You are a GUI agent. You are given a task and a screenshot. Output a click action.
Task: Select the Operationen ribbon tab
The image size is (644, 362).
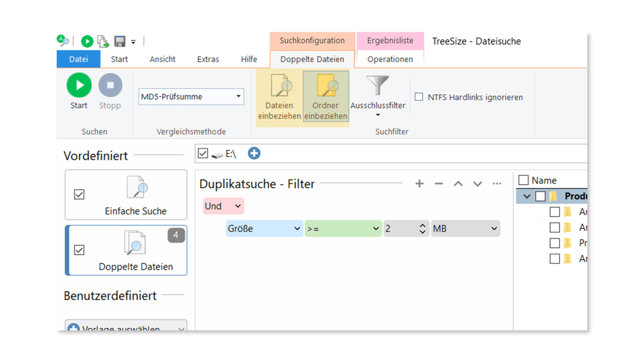coord(390,59)
